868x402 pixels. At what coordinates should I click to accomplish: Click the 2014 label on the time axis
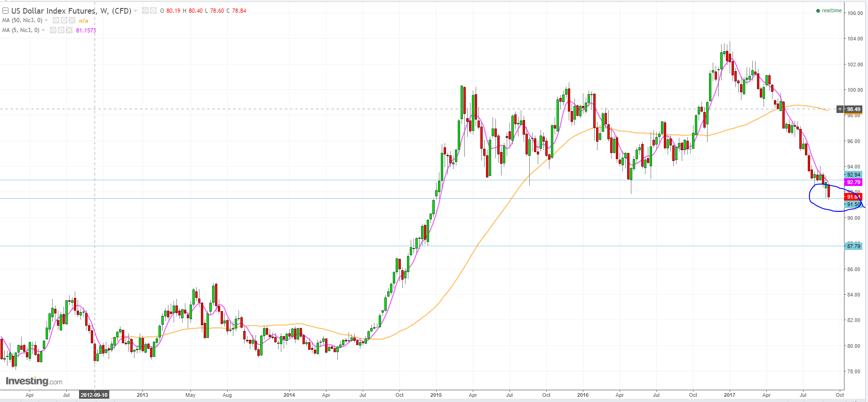[x=289, y=395]
